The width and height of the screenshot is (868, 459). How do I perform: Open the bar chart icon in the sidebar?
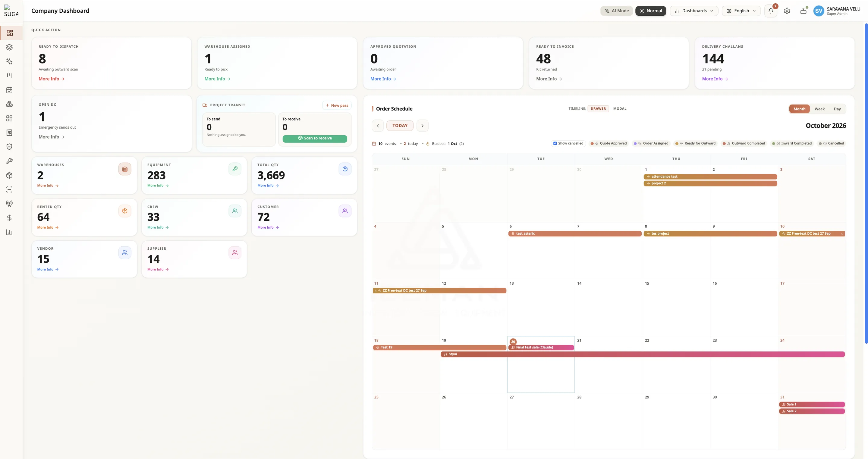(9, 232)
